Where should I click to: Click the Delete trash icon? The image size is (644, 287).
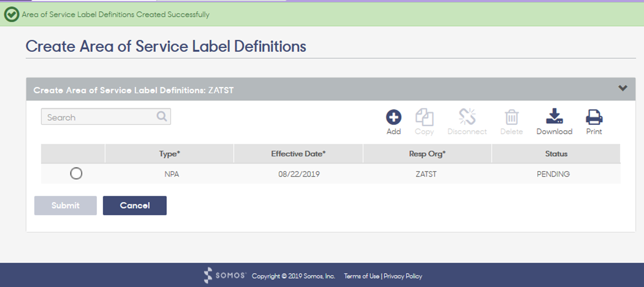(x=512, y=117)
